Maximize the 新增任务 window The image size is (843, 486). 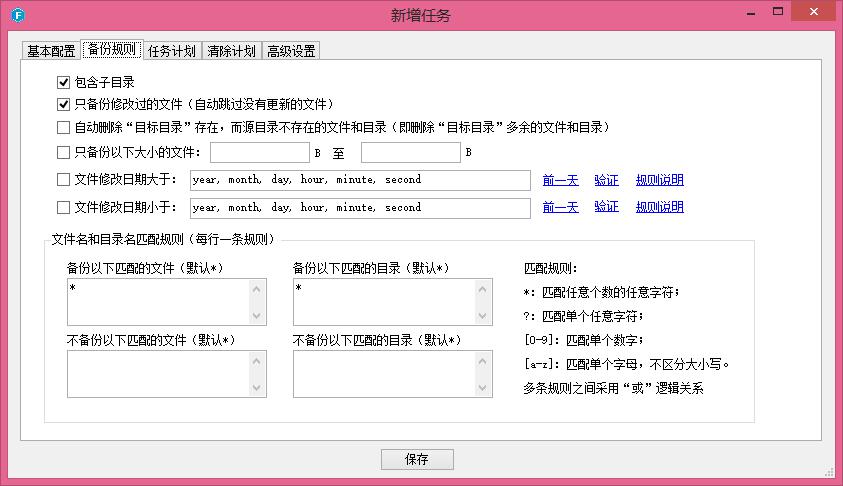pyautogui.click(x=777, y=11)
